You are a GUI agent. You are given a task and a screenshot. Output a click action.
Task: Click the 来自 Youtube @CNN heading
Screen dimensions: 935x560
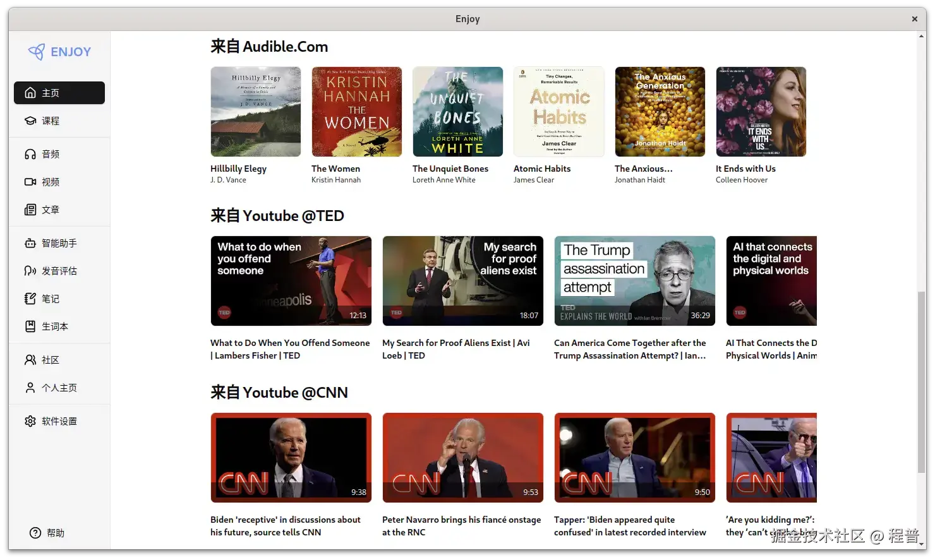tap(279, 393)
